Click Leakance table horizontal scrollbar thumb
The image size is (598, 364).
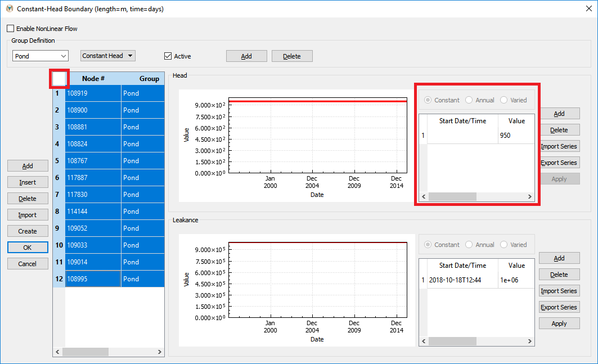coord(452,341)
